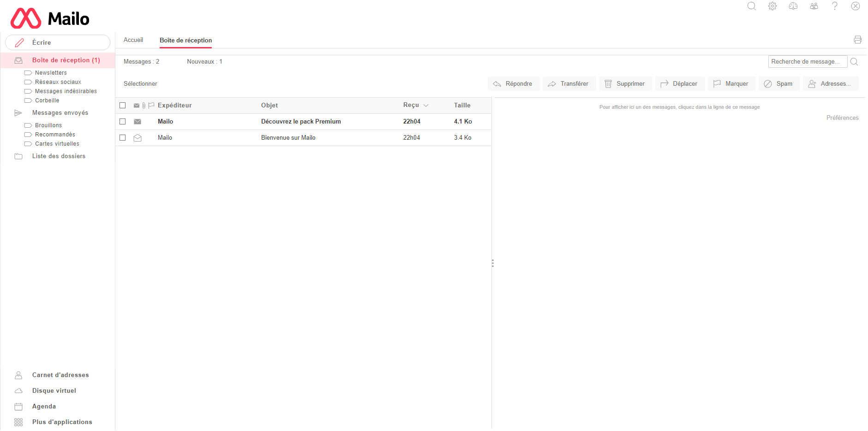This screenshot has width=868, height=431.
Task: Open the search magnifier icon in top bar
Action: (x=752, y=6)
